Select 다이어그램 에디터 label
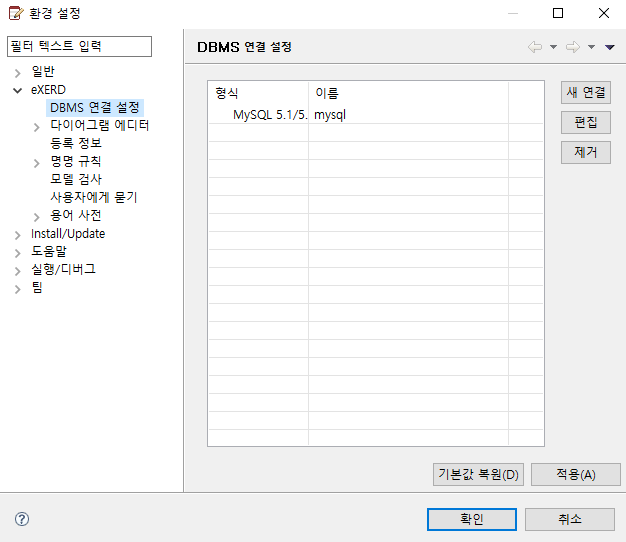The width and height of the screenshot is (626, 542). [99, 125]
